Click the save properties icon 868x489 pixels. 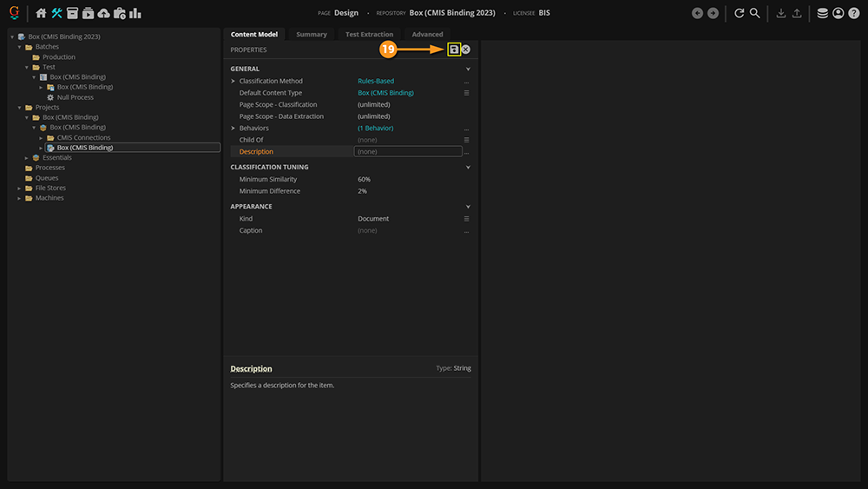point(454,50)
